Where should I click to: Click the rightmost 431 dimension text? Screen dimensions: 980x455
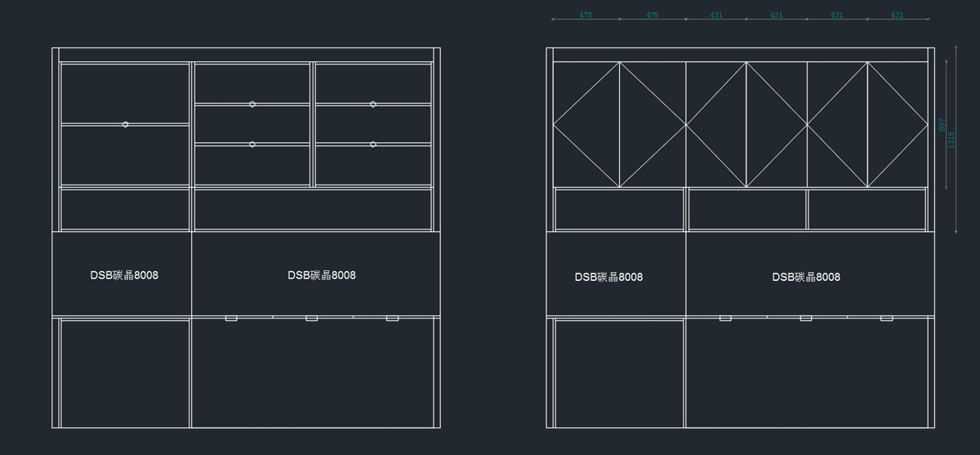[897, 16]
